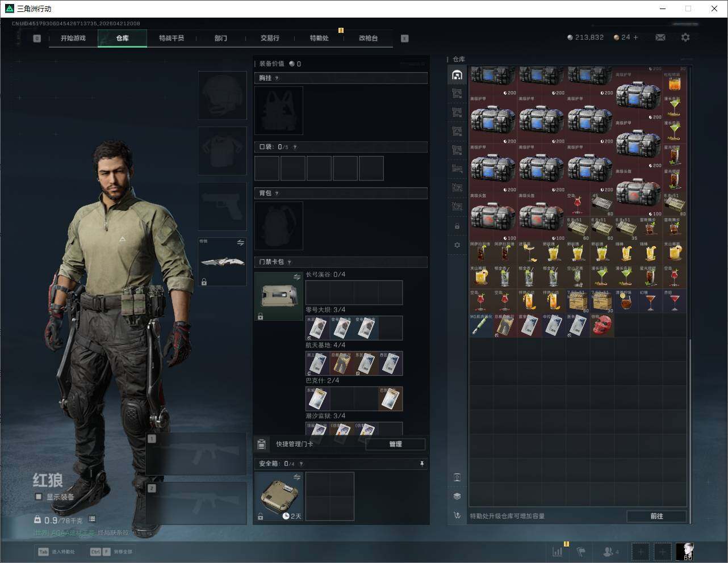Click the 213,832 currency balance
The height and width of the screenshot is (563, 728).
point(585,37)
